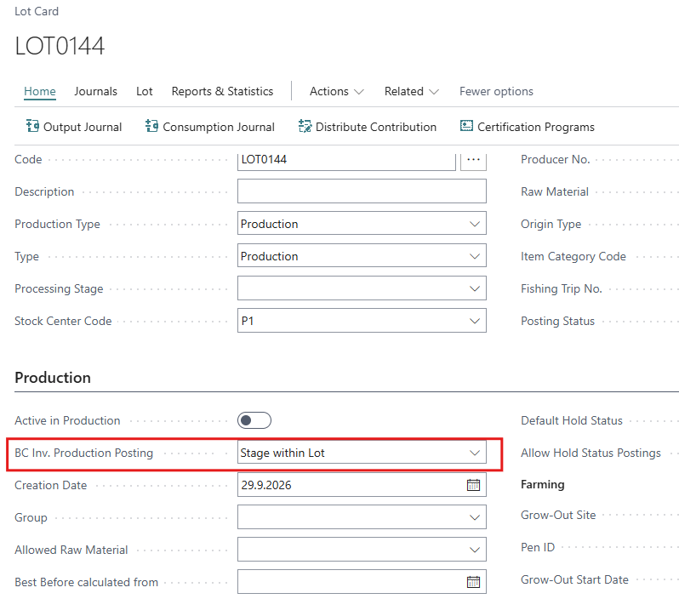Click the LOT0144 page title
Viewport: 679px width, 616px height.
[60, 46]
